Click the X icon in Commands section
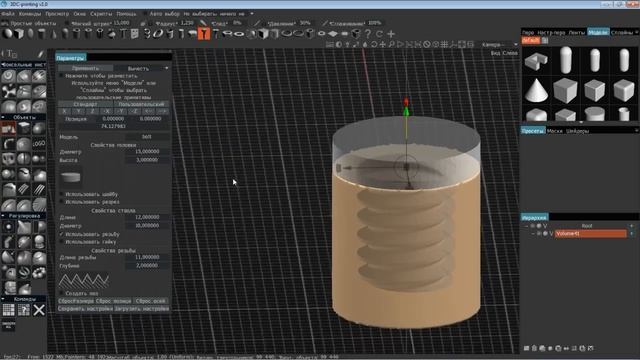 pos(39,310)
